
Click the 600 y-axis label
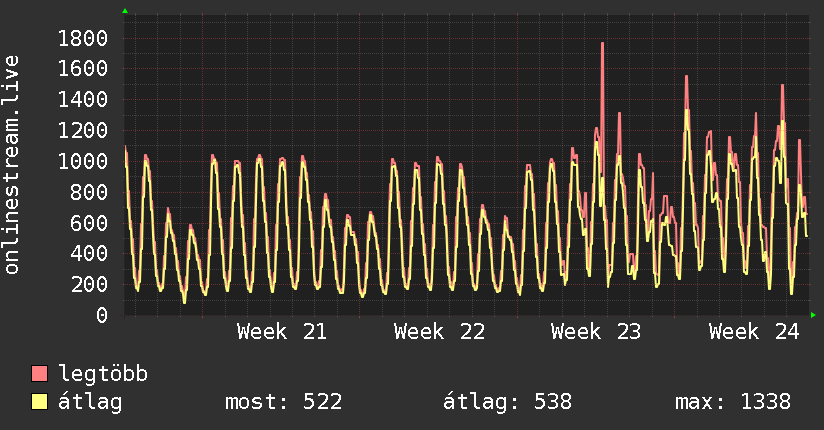point(89,223)
